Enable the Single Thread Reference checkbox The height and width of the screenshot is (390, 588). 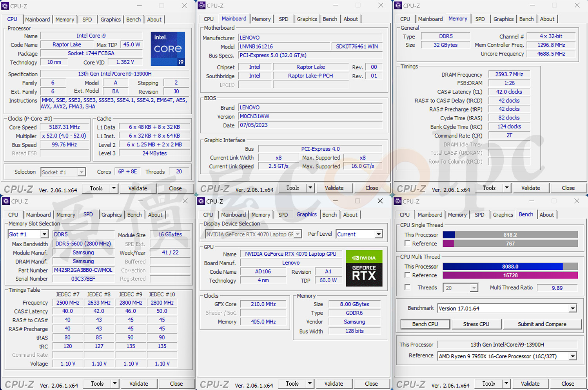[x=407, y=243]
